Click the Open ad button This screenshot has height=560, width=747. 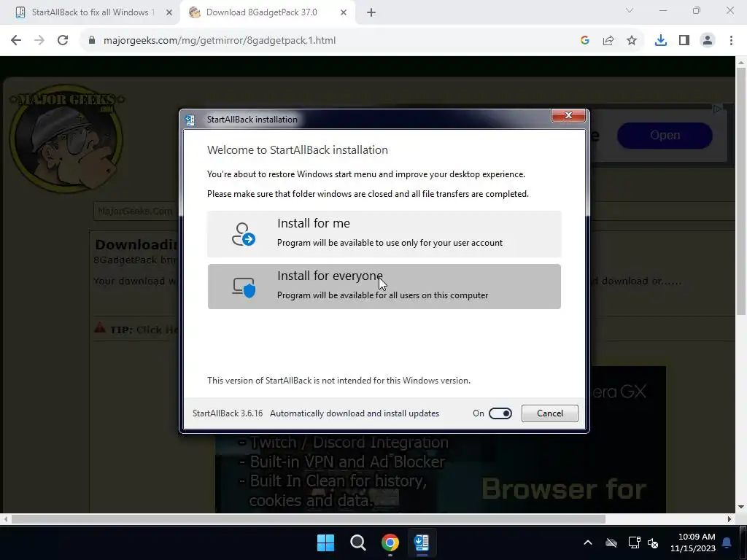pyautogui.click(x=665, y=135)
